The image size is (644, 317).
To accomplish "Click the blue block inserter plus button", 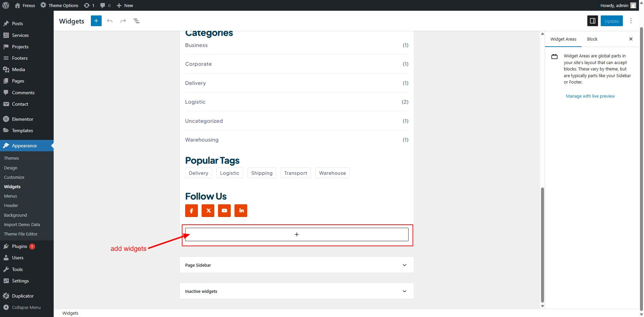I will [96, 21].
